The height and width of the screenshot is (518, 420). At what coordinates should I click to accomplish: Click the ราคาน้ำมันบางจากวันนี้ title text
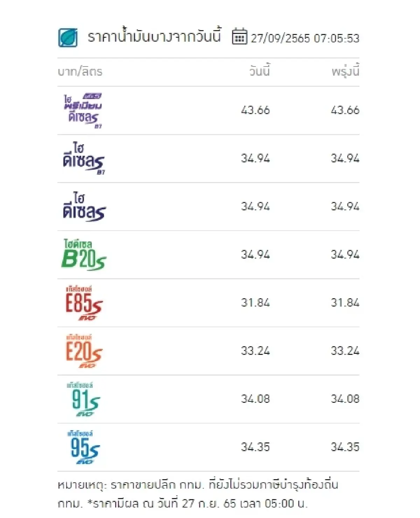point(154,37)
